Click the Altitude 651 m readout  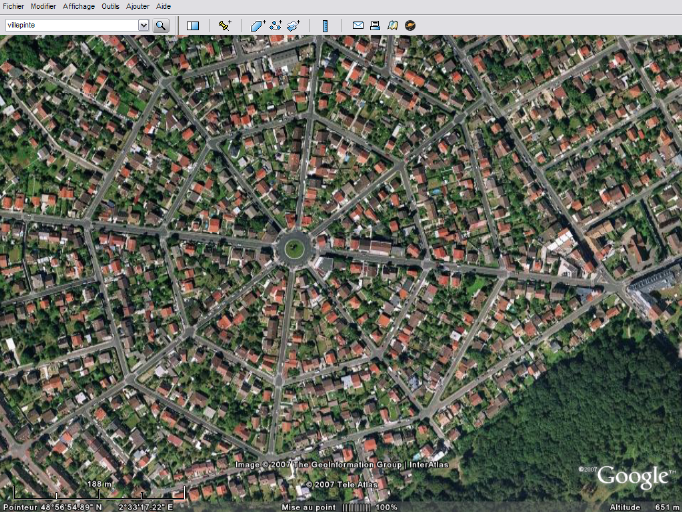644,507
